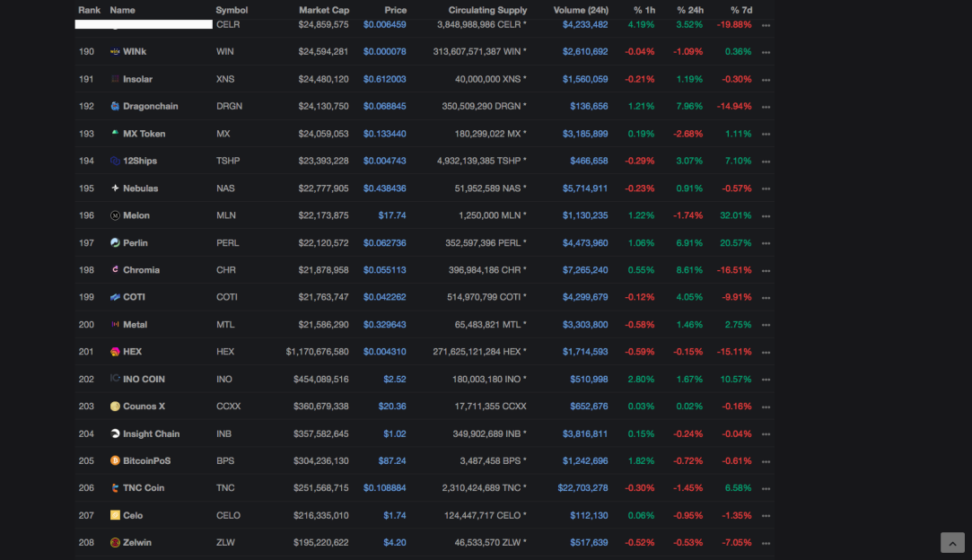This screenshot has width=972, height=560.
Task: Select the COTI symbol cell
Action: tap(227, 297)
